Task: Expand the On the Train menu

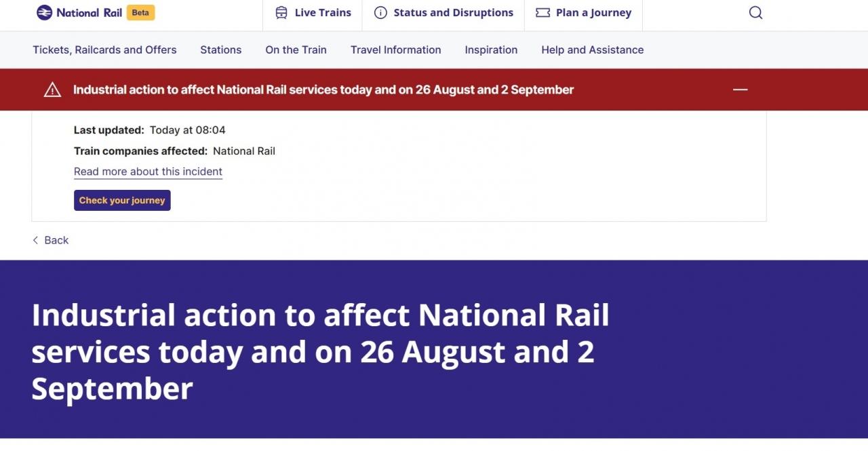Action: 296,50
